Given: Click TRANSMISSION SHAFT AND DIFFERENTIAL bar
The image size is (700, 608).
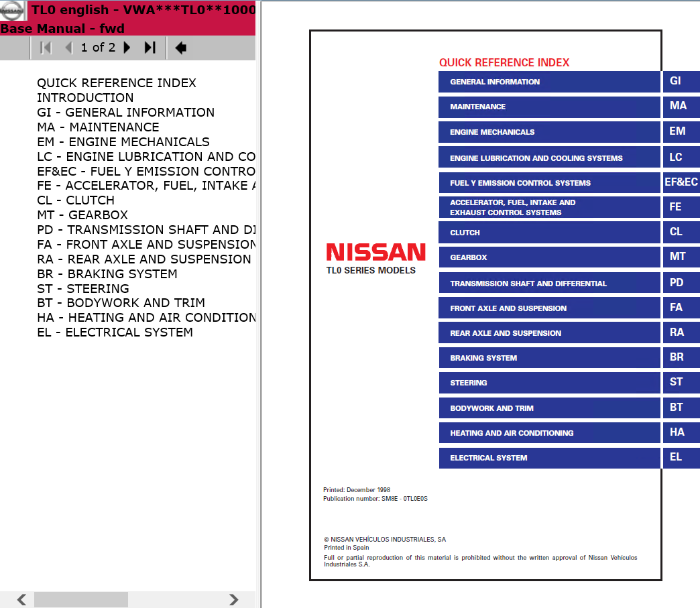Looking at the screenshot, I should coord(549,284).
